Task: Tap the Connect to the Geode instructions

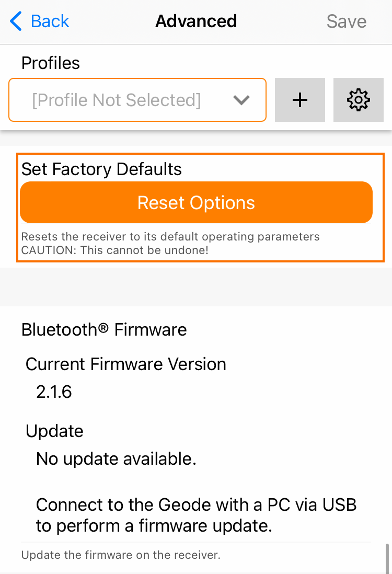Action: click(x=196, y=515)
